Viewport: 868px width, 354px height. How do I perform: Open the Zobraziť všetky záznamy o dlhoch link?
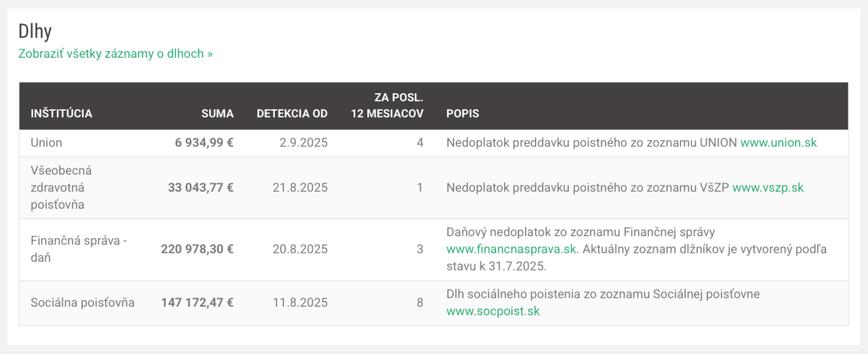116,55
